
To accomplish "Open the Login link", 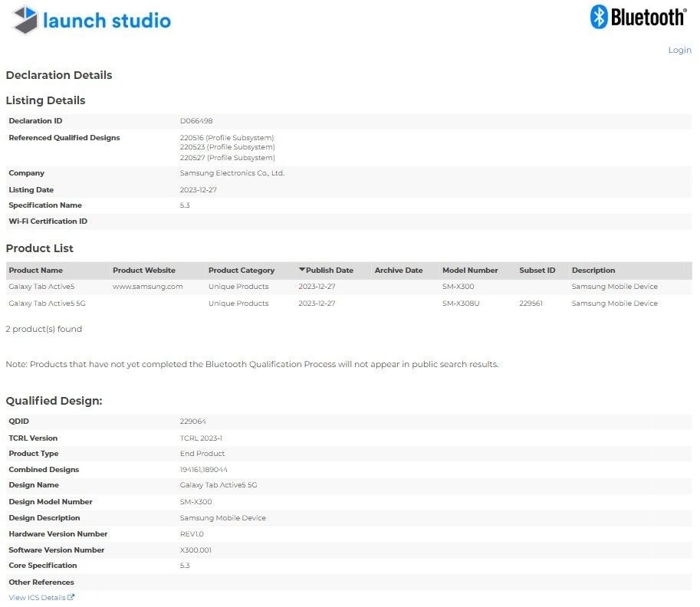I will point(679,50).
